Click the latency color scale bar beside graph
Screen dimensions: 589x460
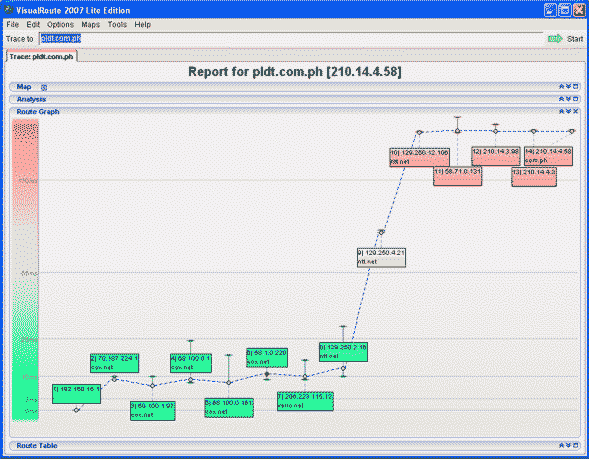pyautogui.click(x=25, y=270)
